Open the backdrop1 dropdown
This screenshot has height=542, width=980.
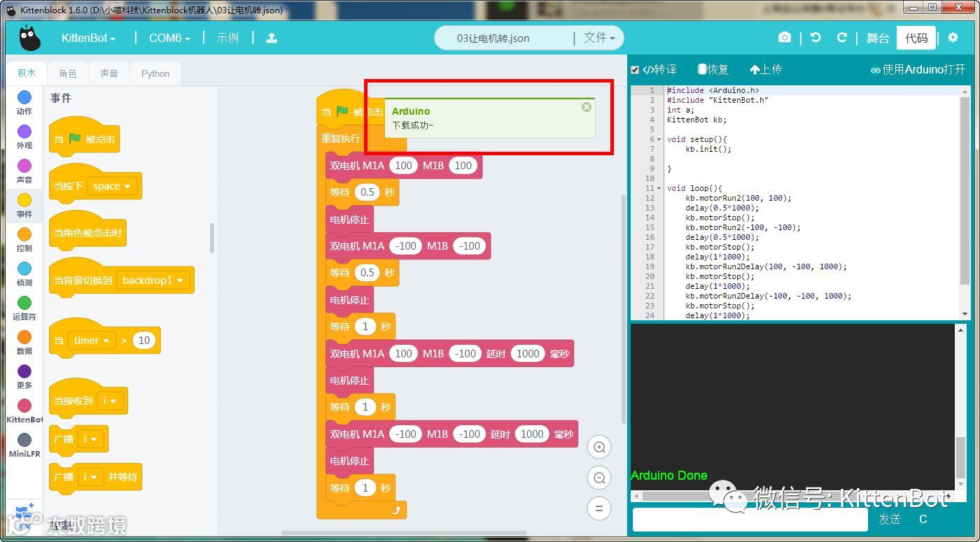coord(153,280)
